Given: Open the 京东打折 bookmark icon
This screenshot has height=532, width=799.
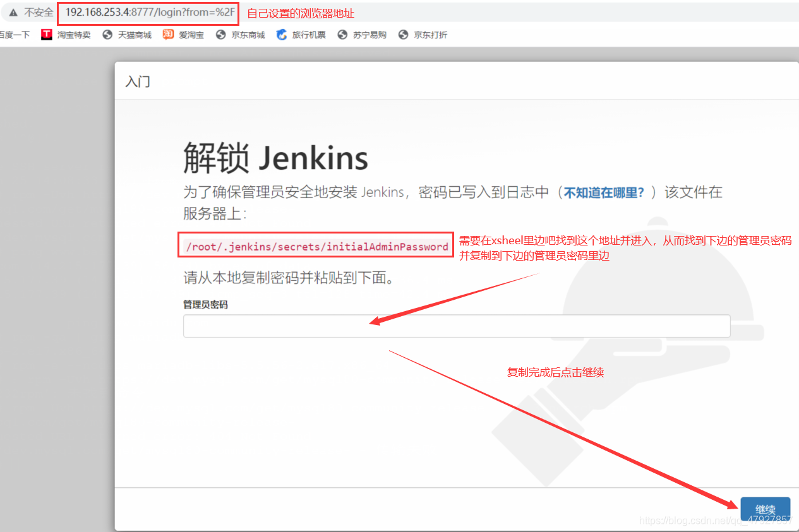Looking at the screenshot, I should (x=402, y=35).
